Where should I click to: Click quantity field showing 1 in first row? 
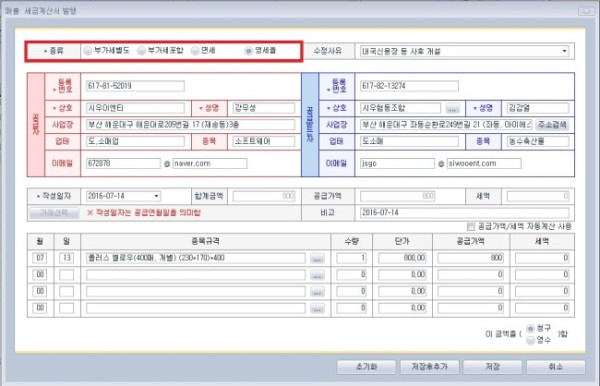click(x=352, y=258)
